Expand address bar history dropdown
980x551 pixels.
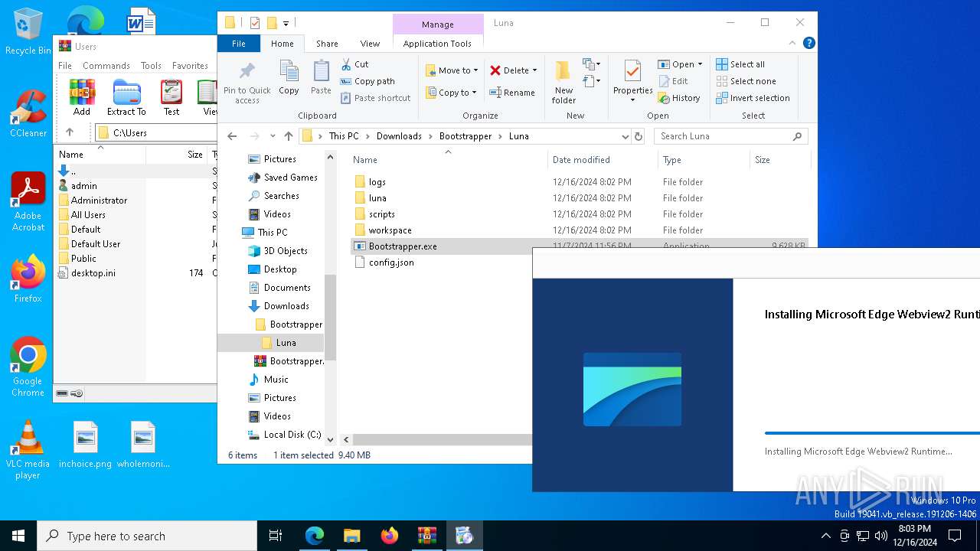(626, 136)
